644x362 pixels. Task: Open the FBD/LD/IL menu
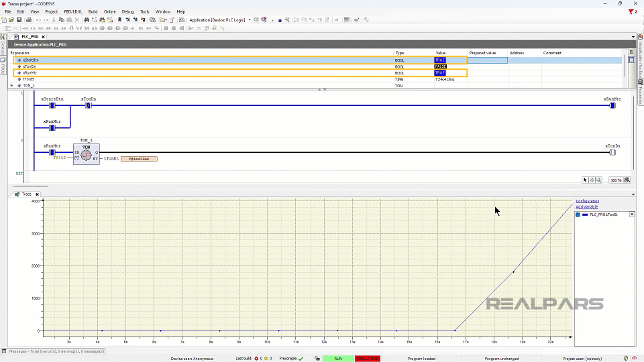click(x=72, y=11)
